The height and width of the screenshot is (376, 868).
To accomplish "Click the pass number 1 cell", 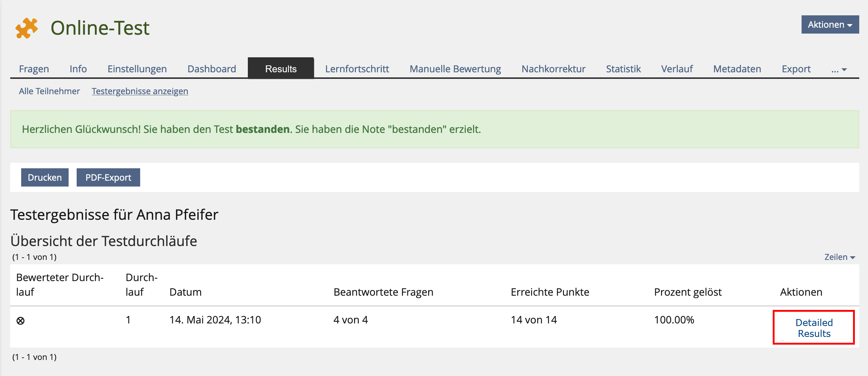I will pyautogui.click(x=128, y=320).
